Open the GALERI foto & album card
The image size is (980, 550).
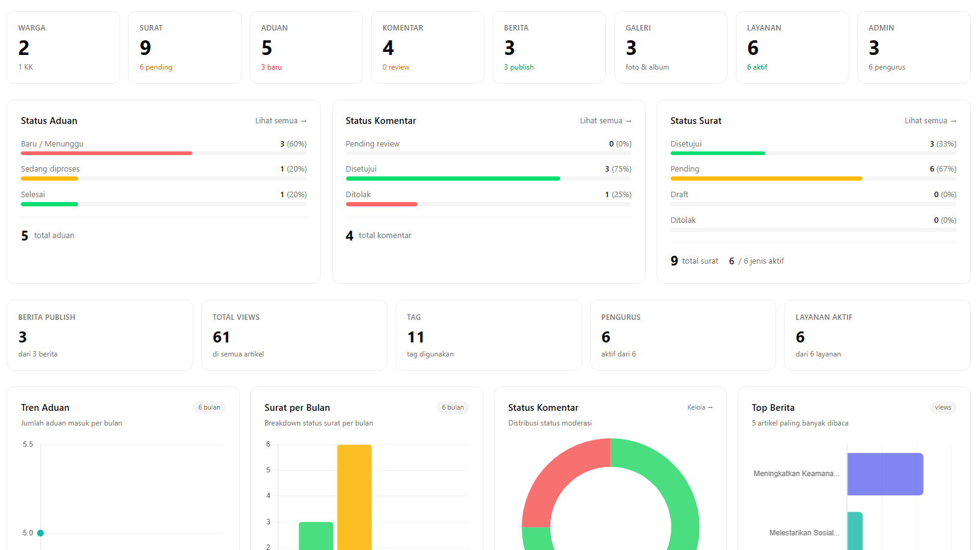[671, 47]
